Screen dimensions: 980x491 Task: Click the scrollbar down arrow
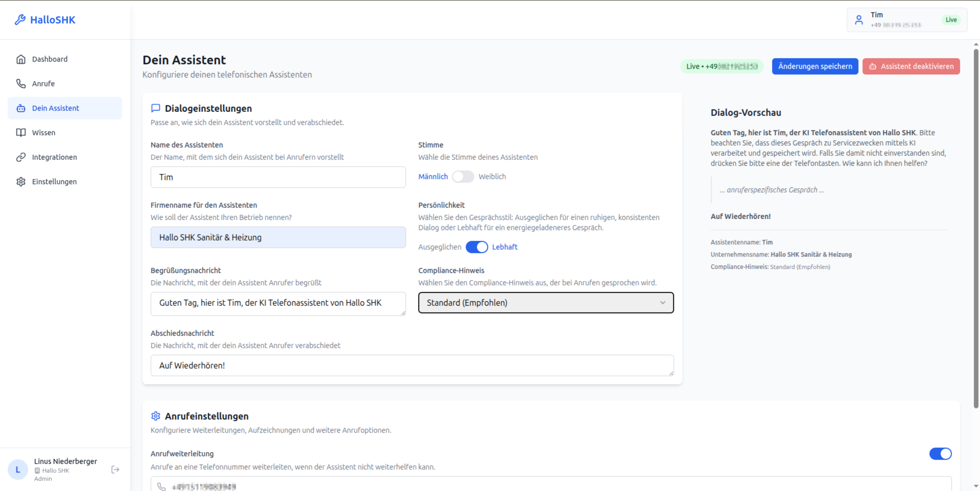(976, 486)
